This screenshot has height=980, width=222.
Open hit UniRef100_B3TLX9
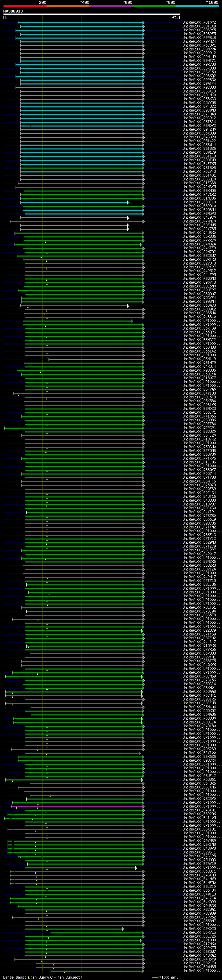(x=199, y=26)
